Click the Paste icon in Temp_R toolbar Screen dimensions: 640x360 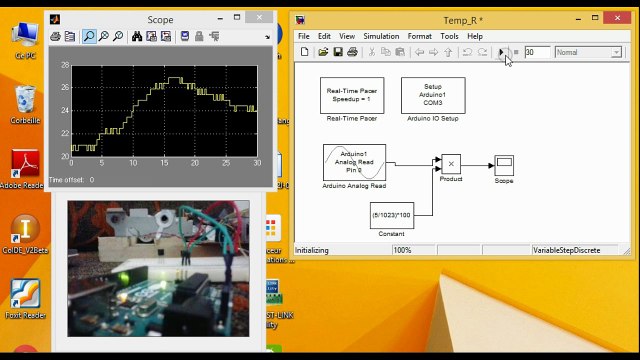[400, 52]
